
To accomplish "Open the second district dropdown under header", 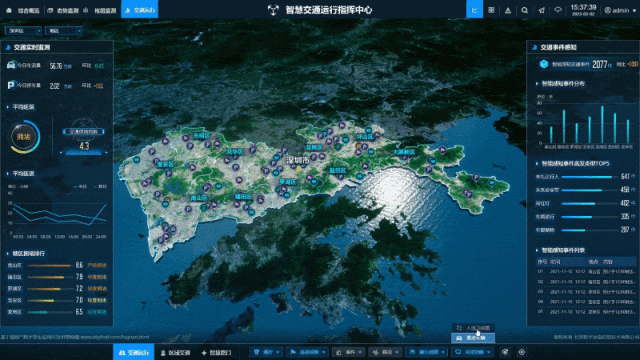I will [x=63, y=31].
